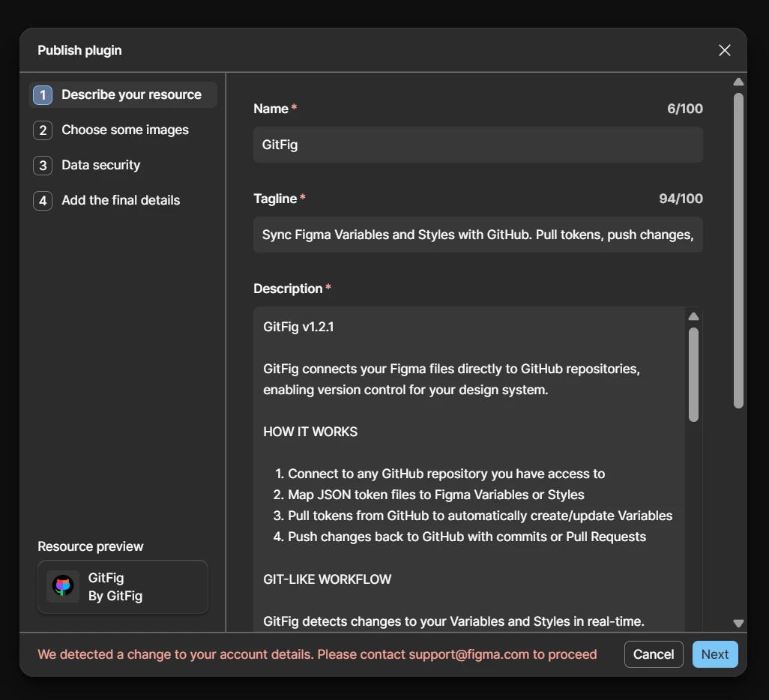The image size is (769, 700).
Task: Click the 94/100 tagline character counter
Action: point(681,199)
